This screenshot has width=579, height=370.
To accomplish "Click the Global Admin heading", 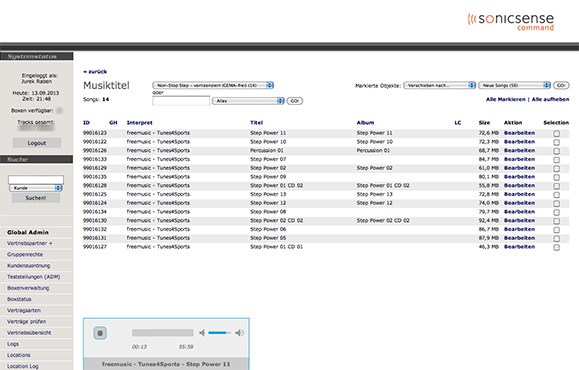I will tap(28, 232).
